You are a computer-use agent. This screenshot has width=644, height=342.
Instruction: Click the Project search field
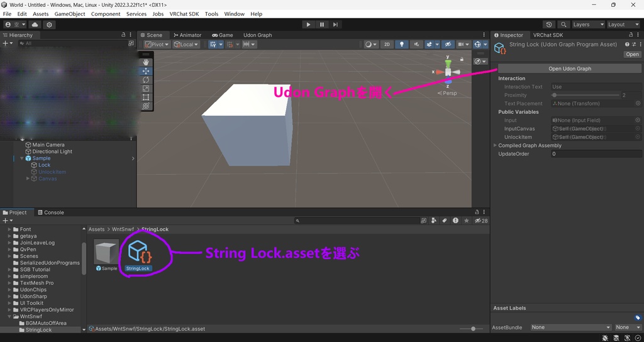click(356, 221)
